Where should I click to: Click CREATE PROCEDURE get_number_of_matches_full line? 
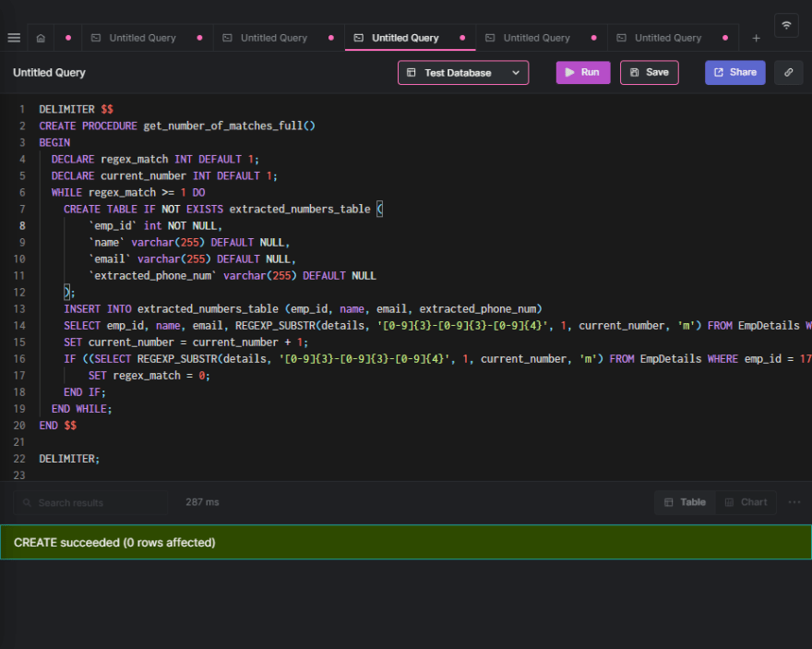[x=177, y=126]
